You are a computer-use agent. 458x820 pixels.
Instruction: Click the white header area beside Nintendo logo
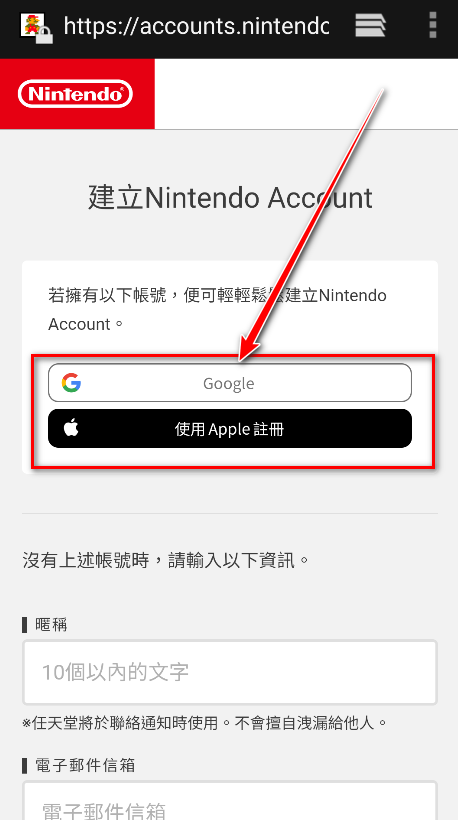point(306,94)
